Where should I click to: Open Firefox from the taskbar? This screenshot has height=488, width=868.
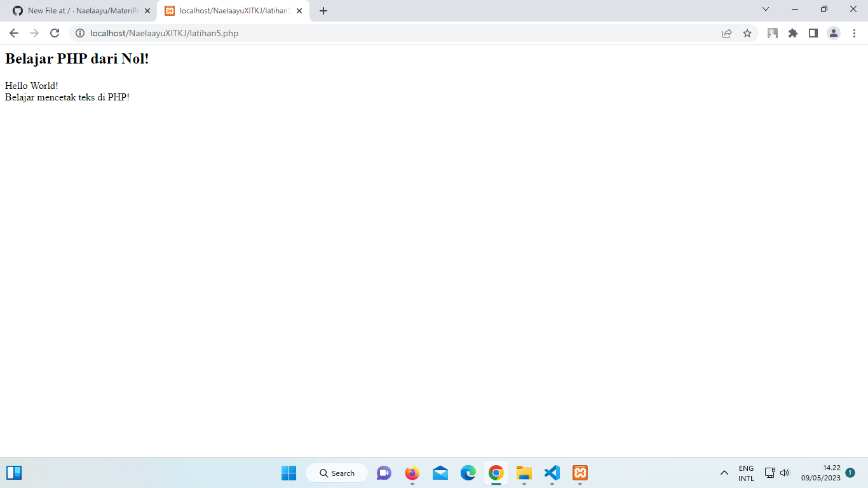[x=412, y=473]
